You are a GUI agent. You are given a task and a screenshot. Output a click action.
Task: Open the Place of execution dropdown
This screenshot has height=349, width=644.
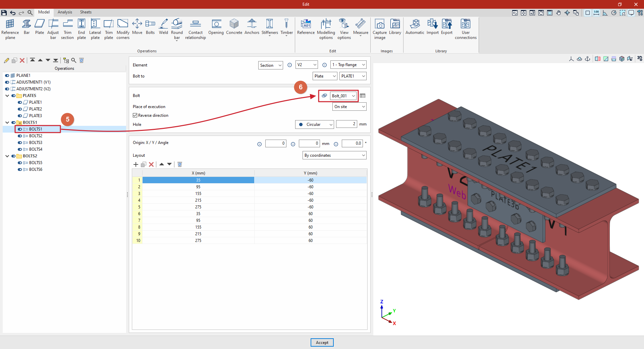pos(350,107)
